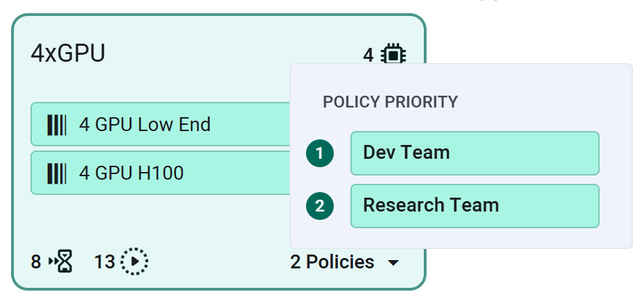Click the GPU count number 4
The height and width of the screenshot is (301, 644).
pyautogui.click(x=368, y=53)
